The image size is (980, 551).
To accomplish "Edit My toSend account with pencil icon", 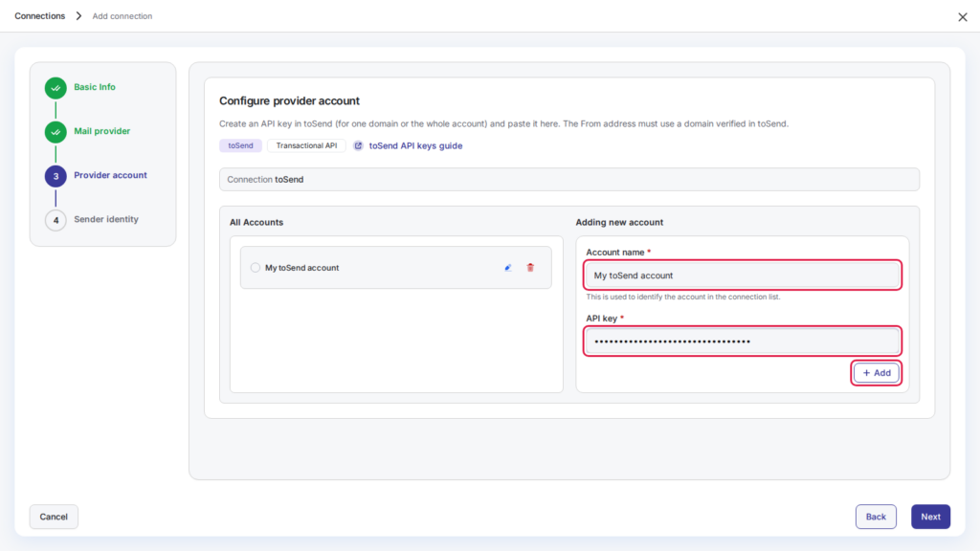I will [508, 268].
